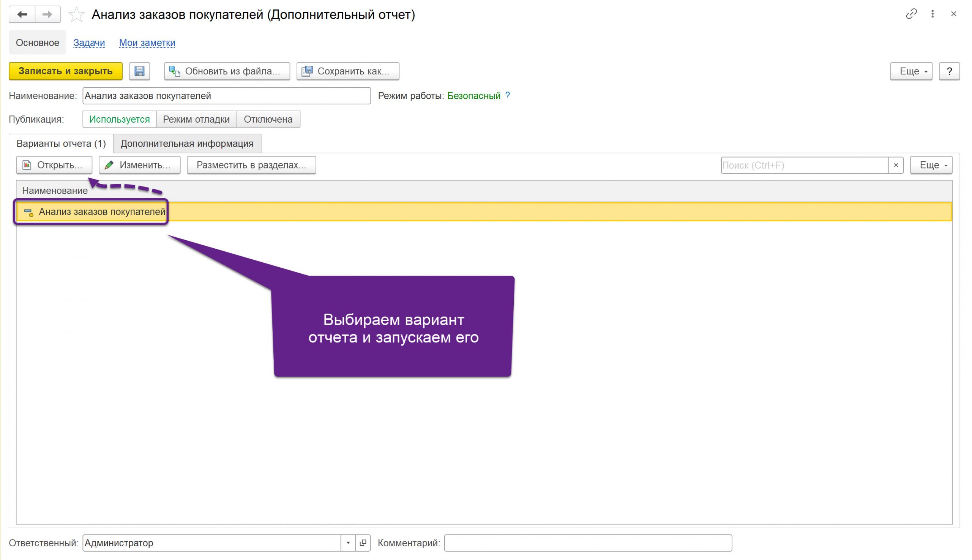Click the report variant row icon
The image size is (972, 560).
coord(28,212)
